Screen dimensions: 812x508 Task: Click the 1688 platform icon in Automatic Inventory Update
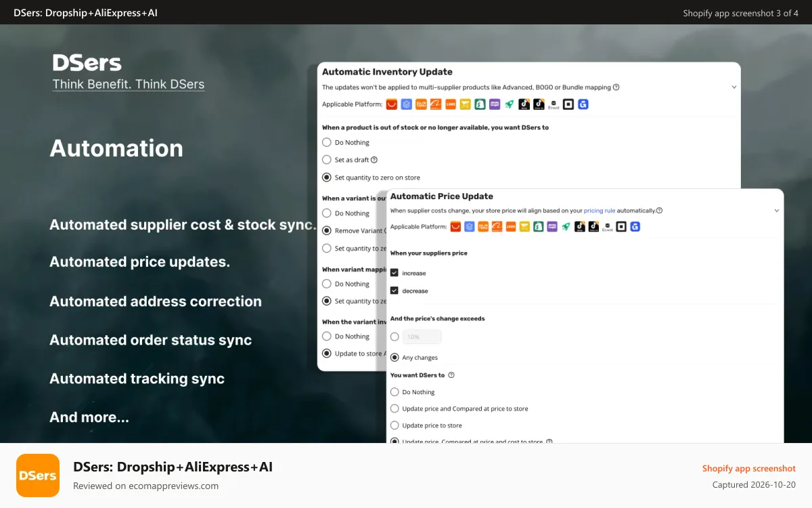click(451, 104)
